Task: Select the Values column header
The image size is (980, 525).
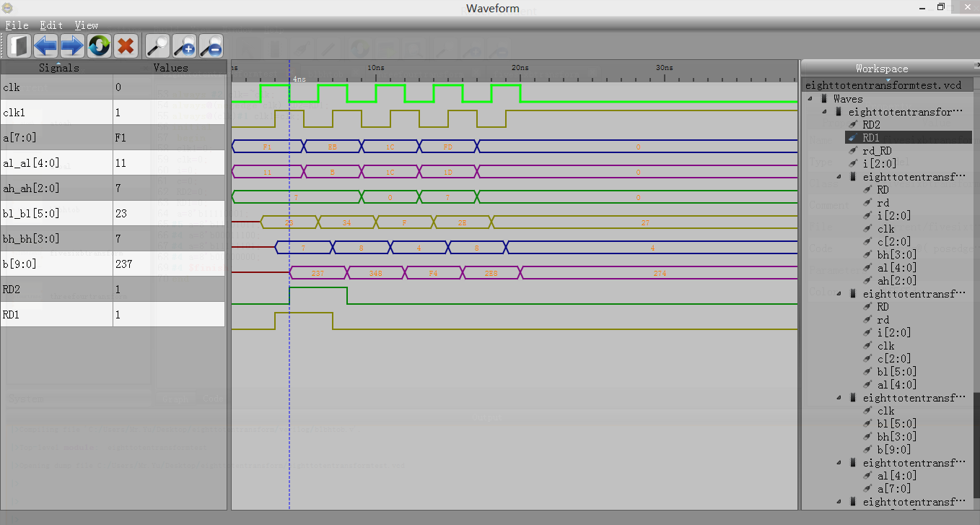Action: 170,68
